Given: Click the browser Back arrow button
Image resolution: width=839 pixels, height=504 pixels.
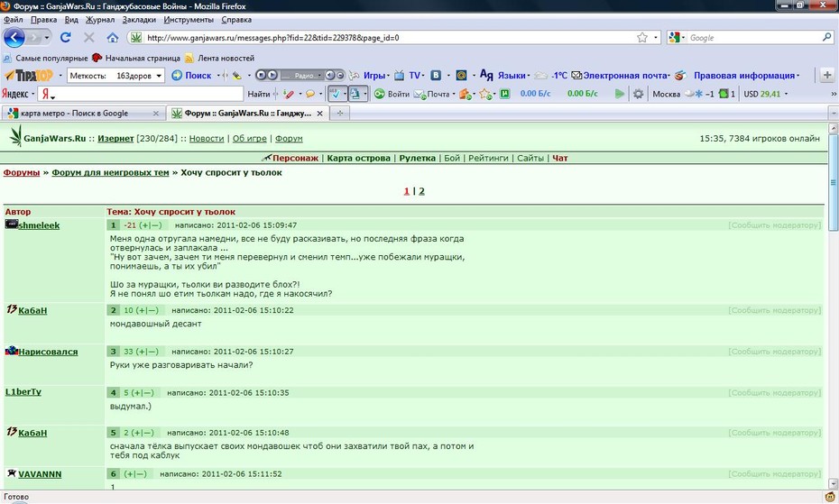Looking at the screenshot, I should [x=14, y=38].
